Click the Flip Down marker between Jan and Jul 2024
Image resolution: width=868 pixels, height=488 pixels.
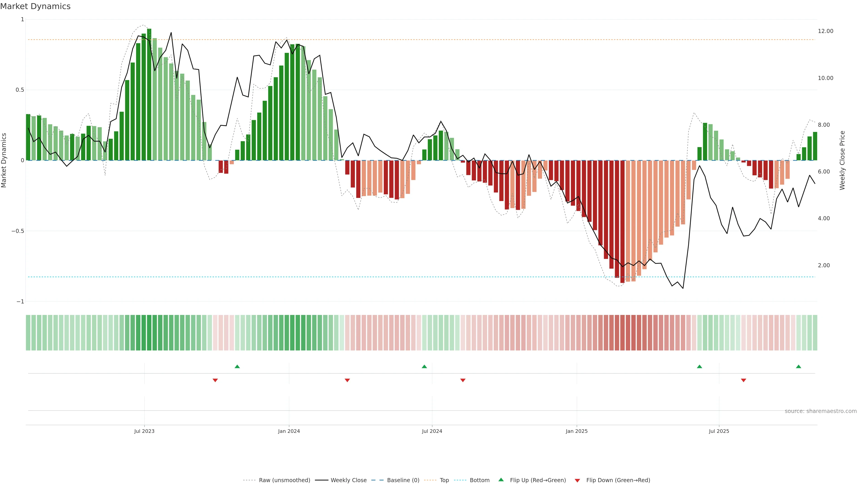(x=347, y=380)
